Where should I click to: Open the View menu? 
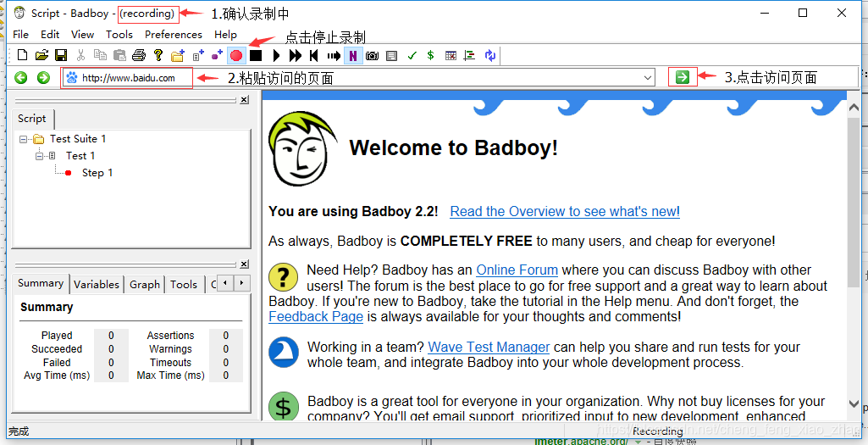pyautogui.click(x=82, y=35)
